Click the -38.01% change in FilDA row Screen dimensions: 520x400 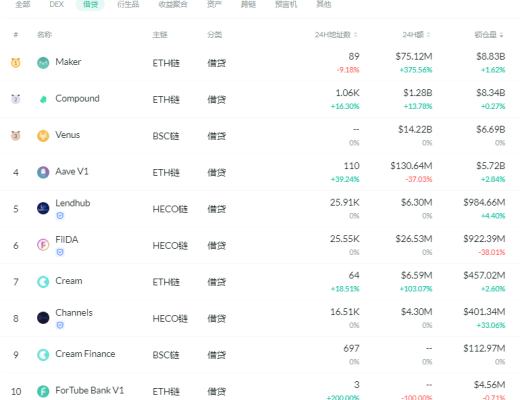492,252
